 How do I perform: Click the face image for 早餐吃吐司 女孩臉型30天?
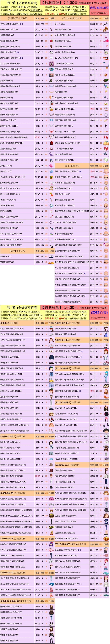106,183
